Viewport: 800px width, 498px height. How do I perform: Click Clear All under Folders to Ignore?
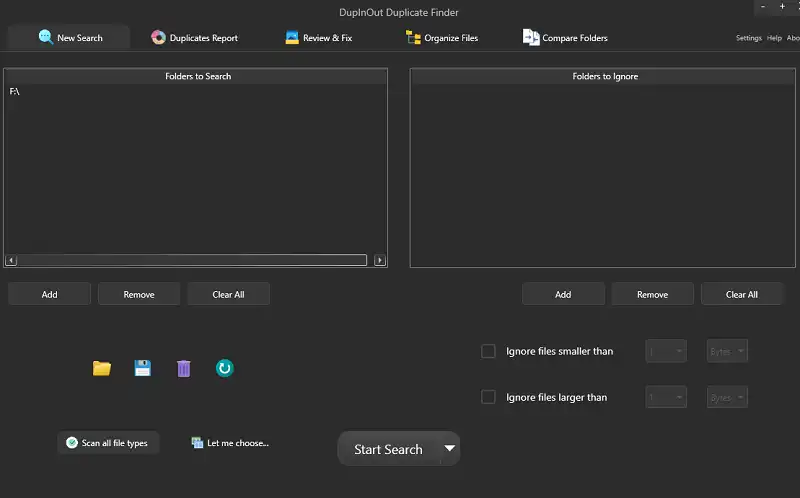click(741, 294)
